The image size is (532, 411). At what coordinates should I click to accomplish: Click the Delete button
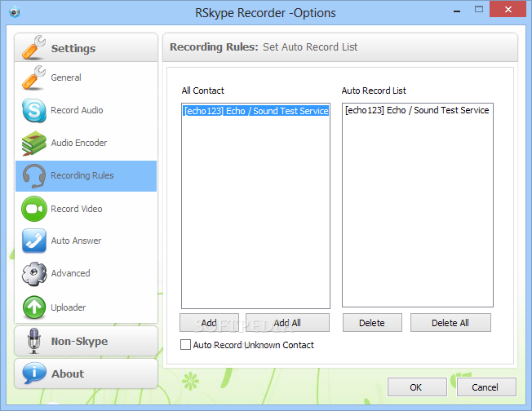point(372,322)
